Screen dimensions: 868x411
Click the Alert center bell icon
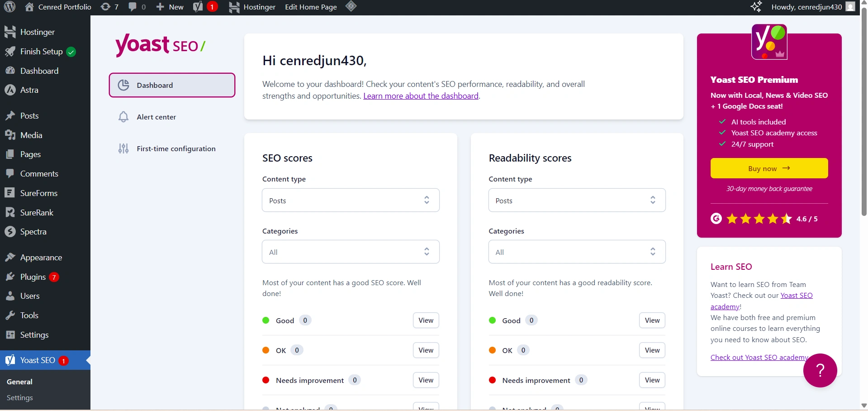tap(123, 117)
